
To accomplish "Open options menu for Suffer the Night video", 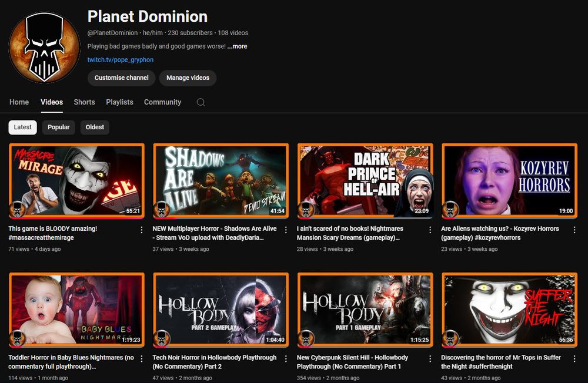I will tap(574, 359).
